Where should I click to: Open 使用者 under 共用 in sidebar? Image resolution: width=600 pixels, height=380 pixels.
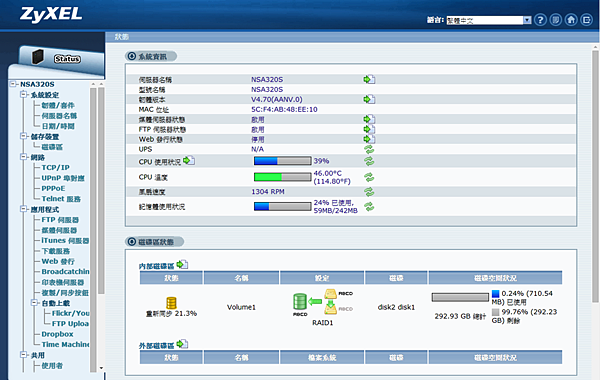[52, 365]
